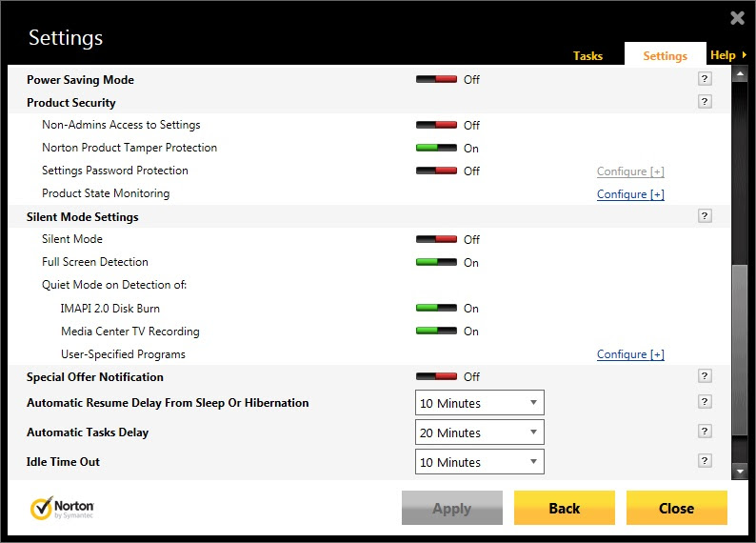The height and width of the screenshot is (543, 756).
Task: Switch to the Tasks tab
Action: click(x=587, y=56)
